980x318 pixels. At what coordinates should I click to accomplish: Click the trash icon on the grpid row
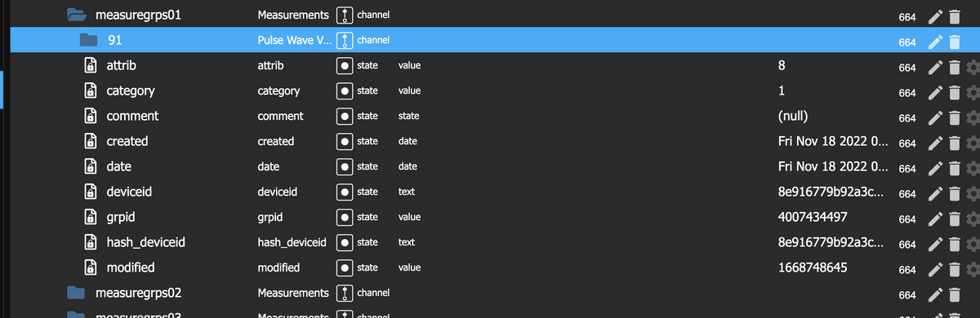coord(954,219)
